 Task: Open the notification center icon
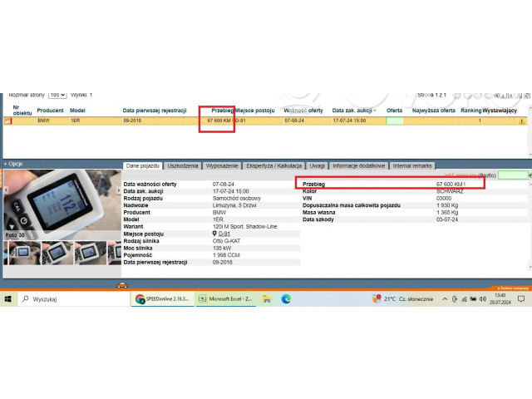click(x=520, y=298)
